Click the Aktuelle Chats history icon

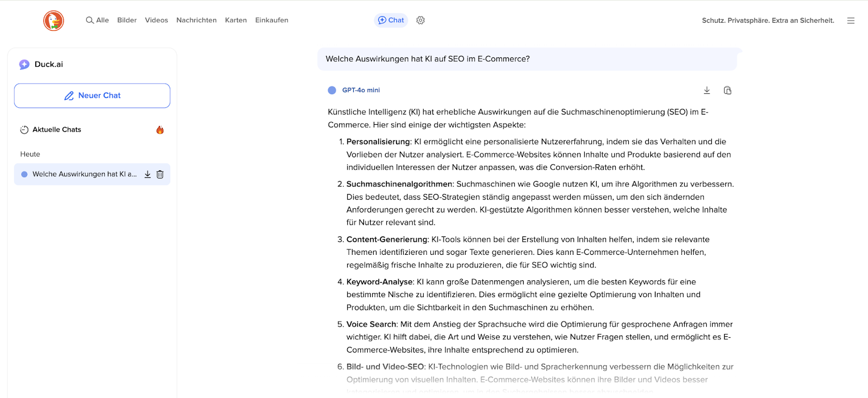coord(24,130)
